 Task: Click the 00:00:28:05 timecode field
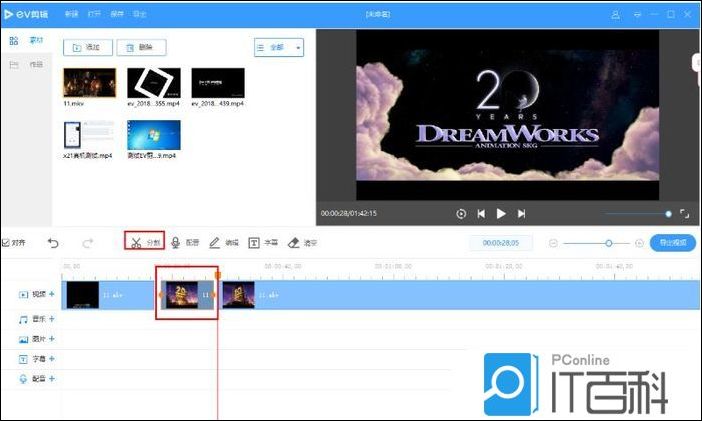(501, 243)
